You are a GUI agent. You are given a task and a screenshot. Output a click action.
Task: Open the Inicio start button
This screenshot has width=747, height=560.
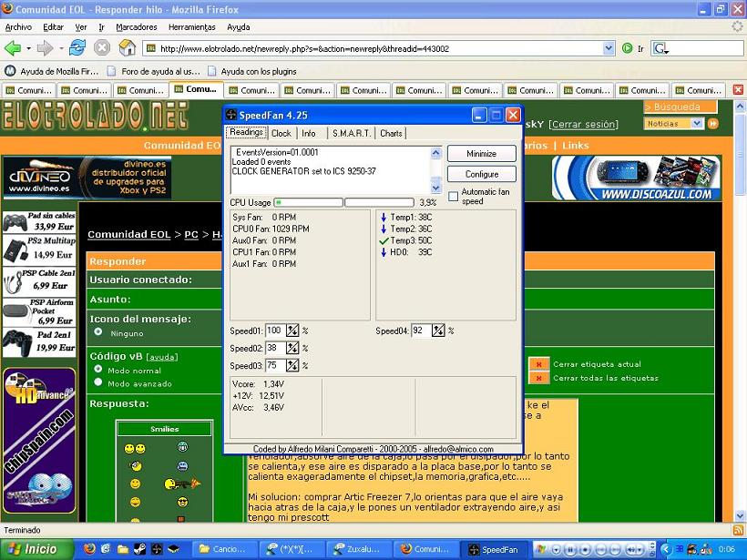coord(36,549)
